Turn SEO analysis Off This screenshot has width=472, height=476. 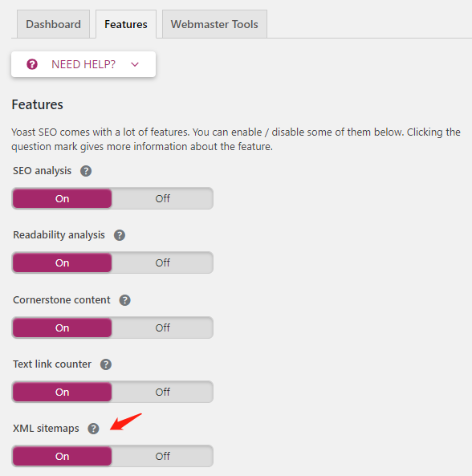[x=162, y=198]
